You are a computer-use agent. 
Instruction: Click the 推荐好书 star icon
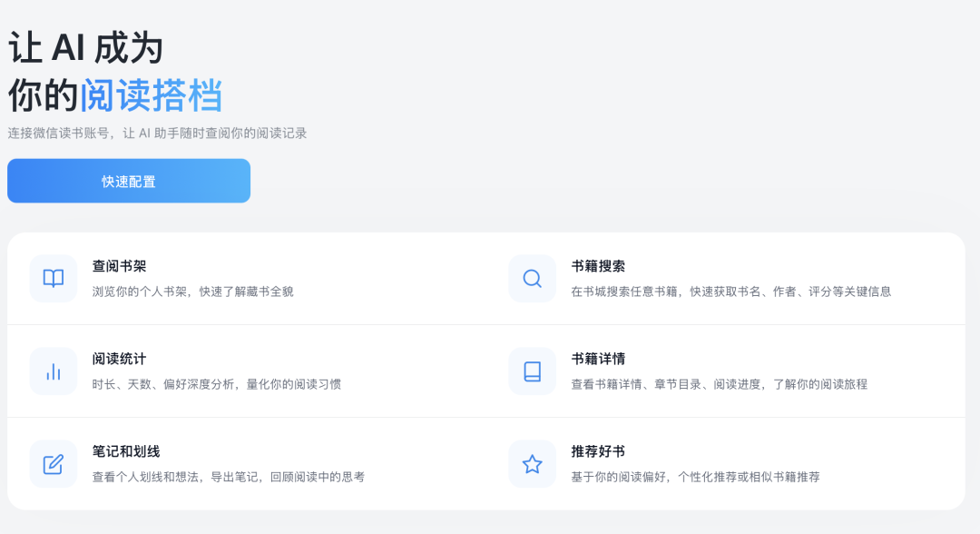[532, 464]
